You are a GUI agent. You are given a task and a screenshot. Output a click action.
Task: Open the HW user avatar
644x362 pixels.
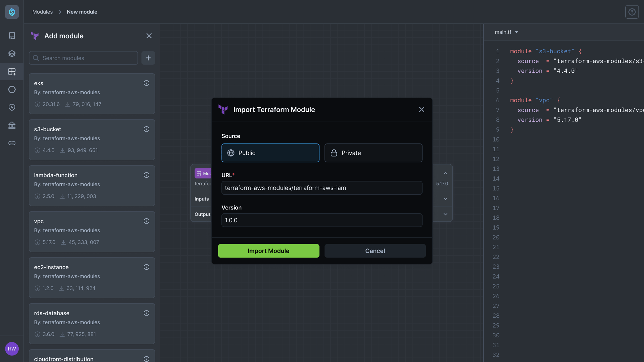click(x=12, y=349)
